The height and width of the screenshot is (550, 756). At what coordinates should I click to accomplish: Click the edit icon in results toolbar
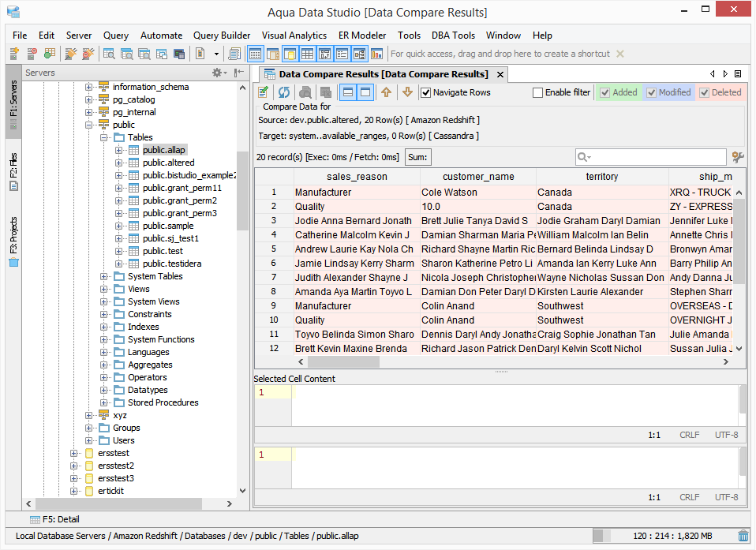tap(264, 92)
